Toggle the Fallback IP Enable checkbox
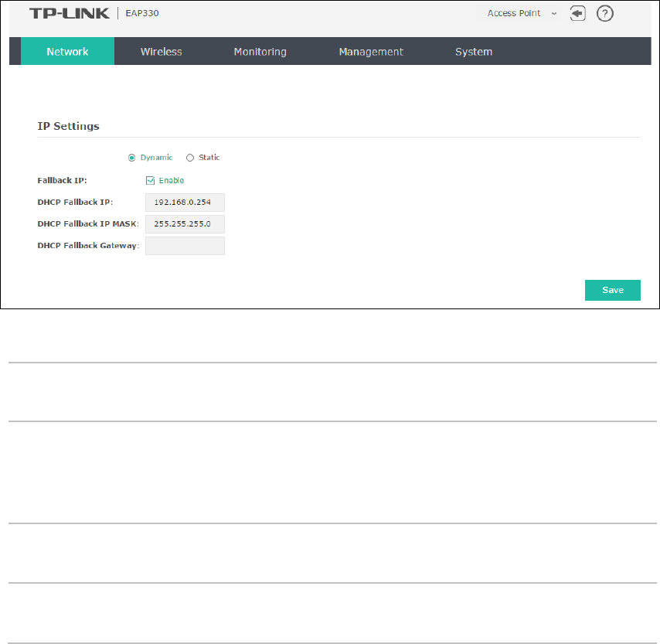 (x=150, y=181)
